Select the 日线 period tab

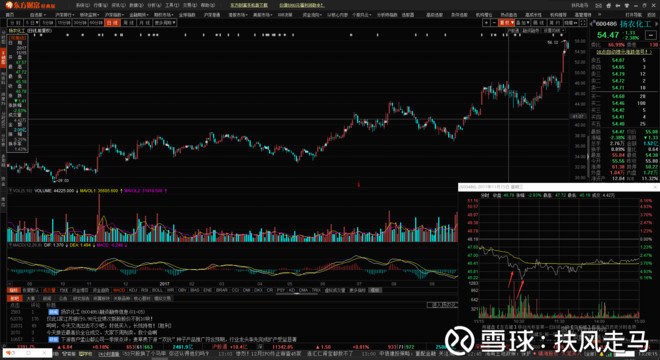[112, 22]
